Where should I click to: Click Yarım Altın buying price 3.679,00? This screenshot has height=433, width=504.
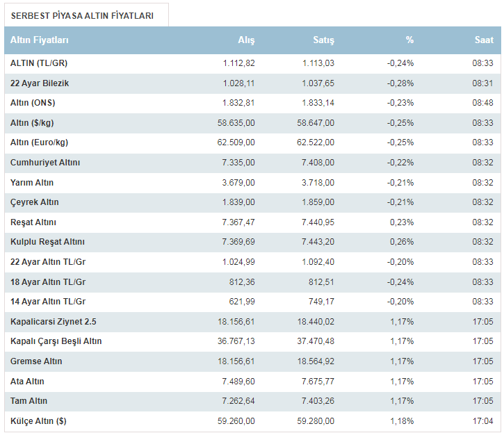(x=238, y=183)
